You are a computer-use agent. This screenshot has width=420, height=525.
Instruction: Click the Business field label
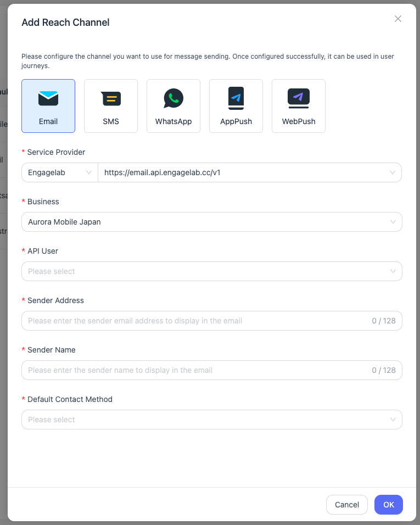[x=43, y=202]
